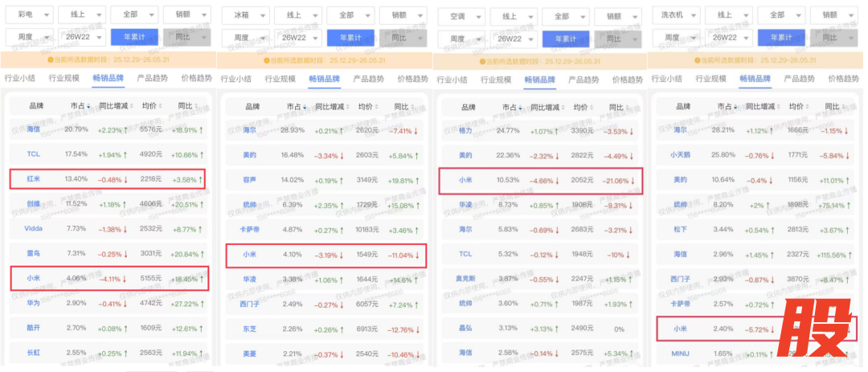Open the 周度 dropdown in 冰箱 panel
Screen dimensions: 868x372
pos(245,39)
